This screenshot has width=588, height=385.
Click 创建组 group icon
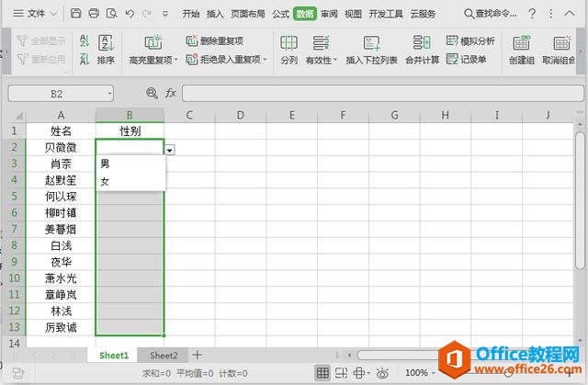pos(522,50)
